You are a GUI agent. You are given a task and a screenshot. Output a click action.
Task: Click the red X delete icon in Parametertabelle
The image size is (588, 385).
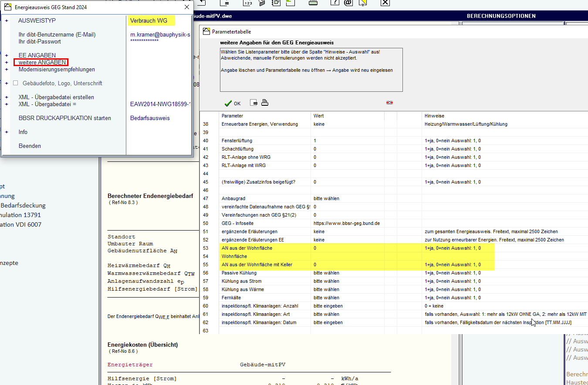click(x=389, y=103)
